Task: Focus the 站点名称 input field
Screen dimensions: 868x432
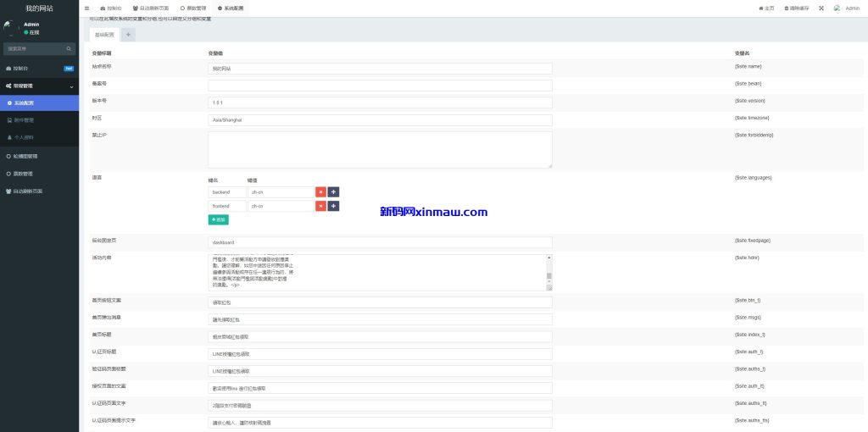Action: click(x=380, y=68)
